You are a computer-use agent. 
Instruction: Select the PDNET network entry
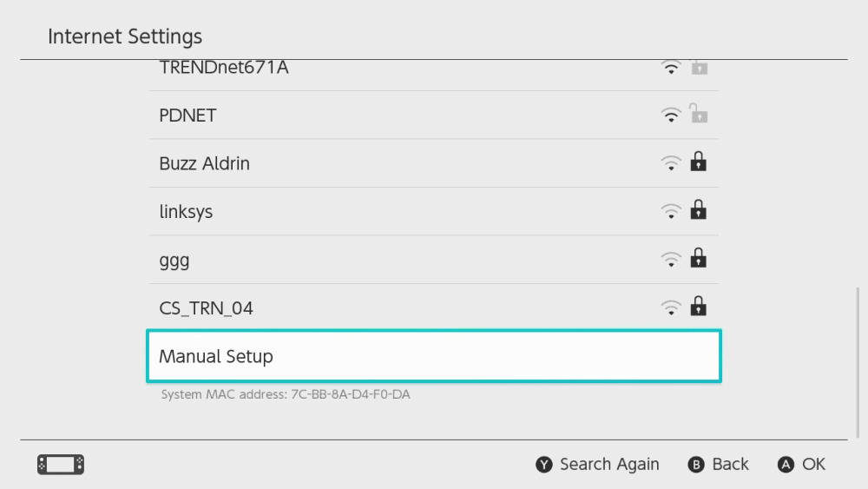(x=188, y=116)
